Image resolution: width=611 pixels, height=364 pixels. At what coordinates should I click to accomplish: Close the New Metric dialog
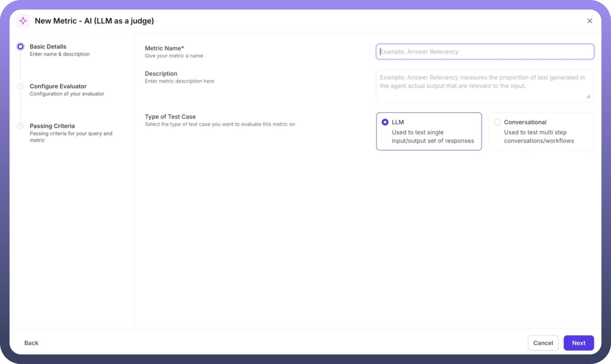point(590,21)
